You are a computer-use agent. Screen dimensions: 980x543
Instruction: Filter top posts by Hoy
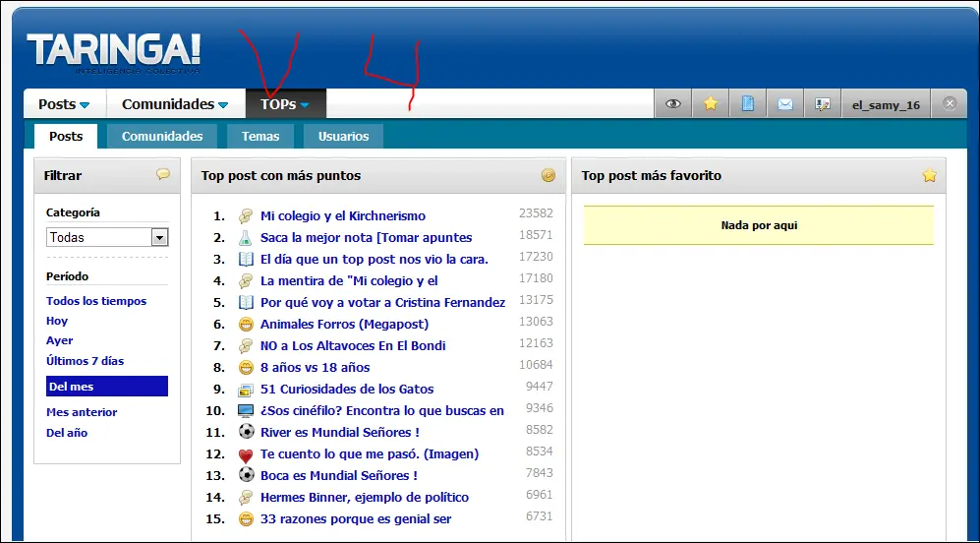(57, 321)
